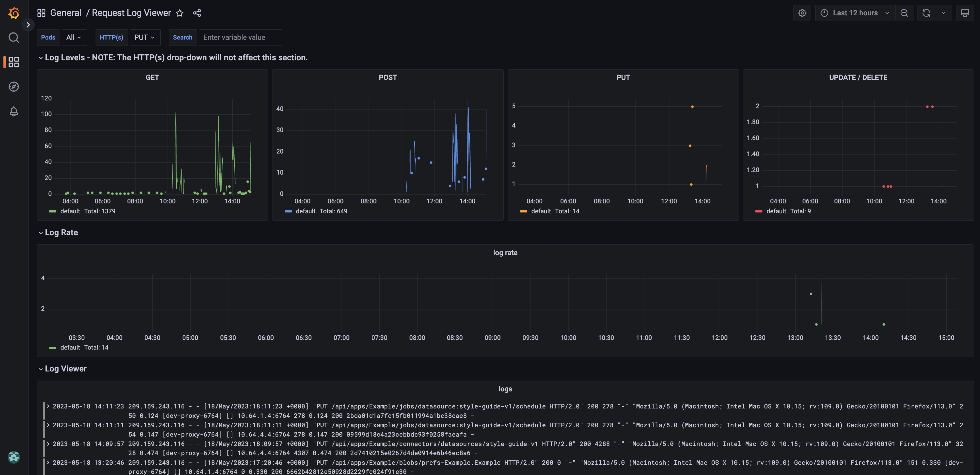Toggle the default series in the GET panel legend

coord(70,211)
